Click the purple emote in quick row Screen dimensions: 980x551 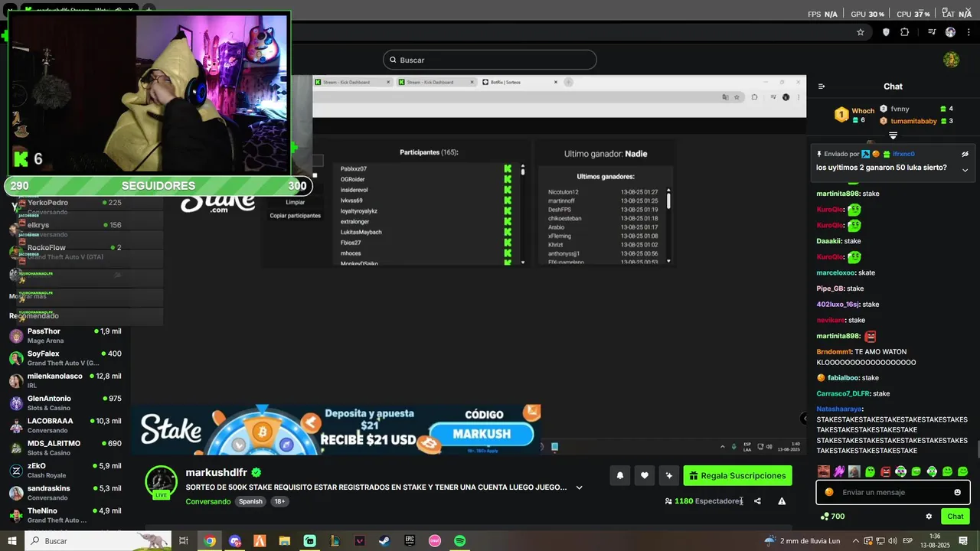coord(839,471)
